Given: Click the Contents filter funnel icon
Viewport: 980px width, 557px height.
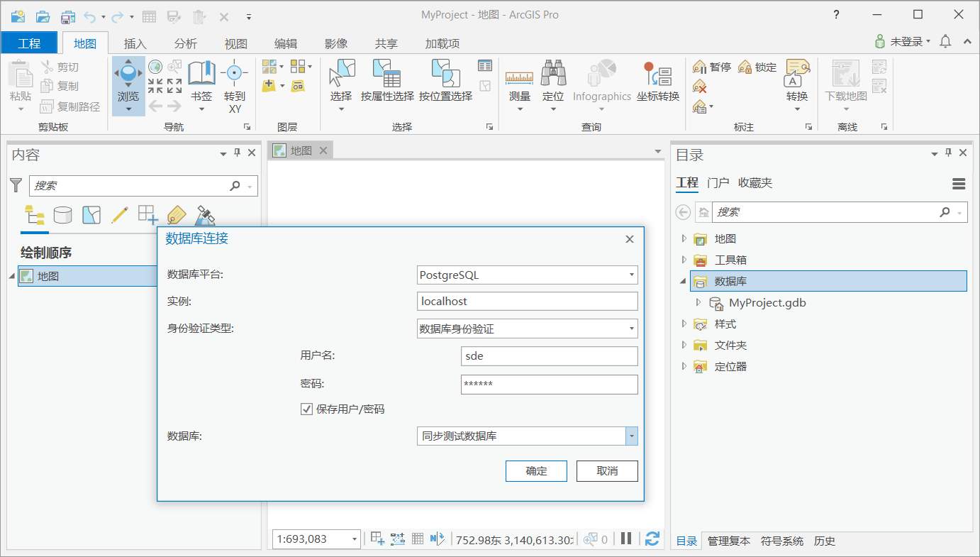Looking at the screenshot, I should pos(16,185).
